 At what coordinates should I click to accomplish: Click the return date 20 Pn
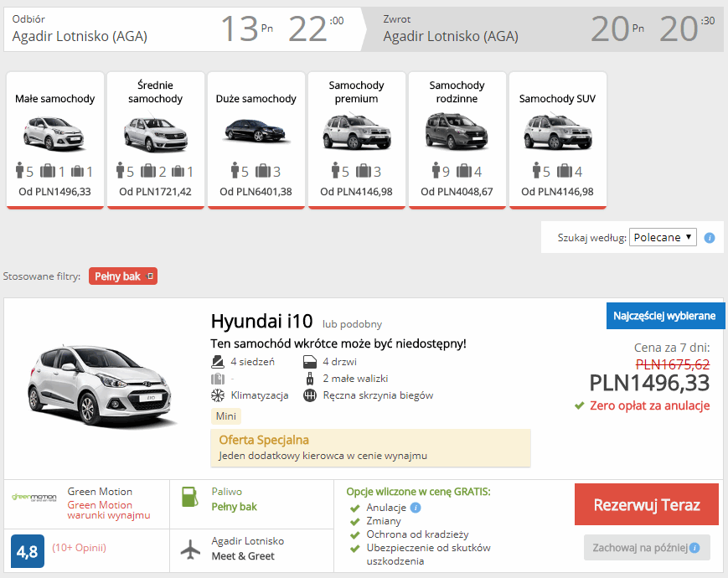617,28
